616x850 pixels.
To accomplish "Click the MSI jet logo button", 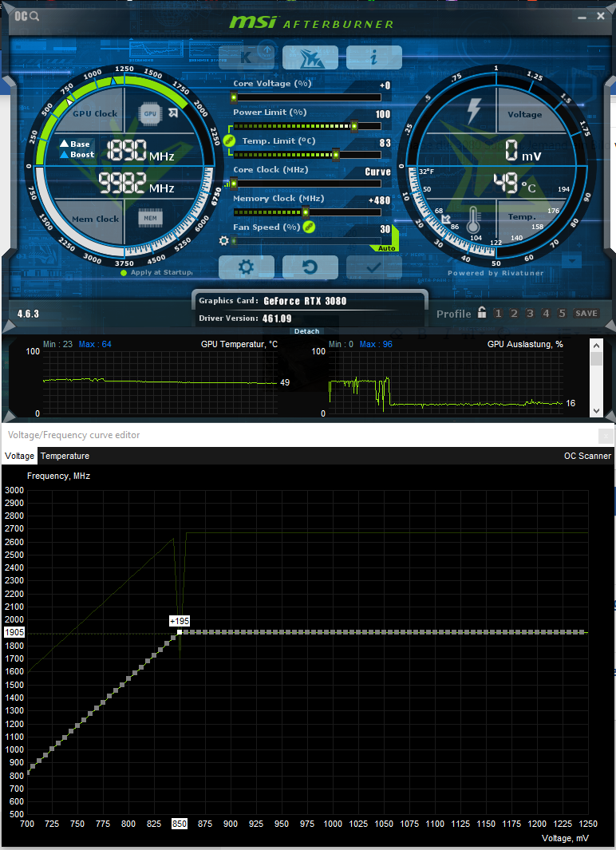I will (x=310, y=57).
